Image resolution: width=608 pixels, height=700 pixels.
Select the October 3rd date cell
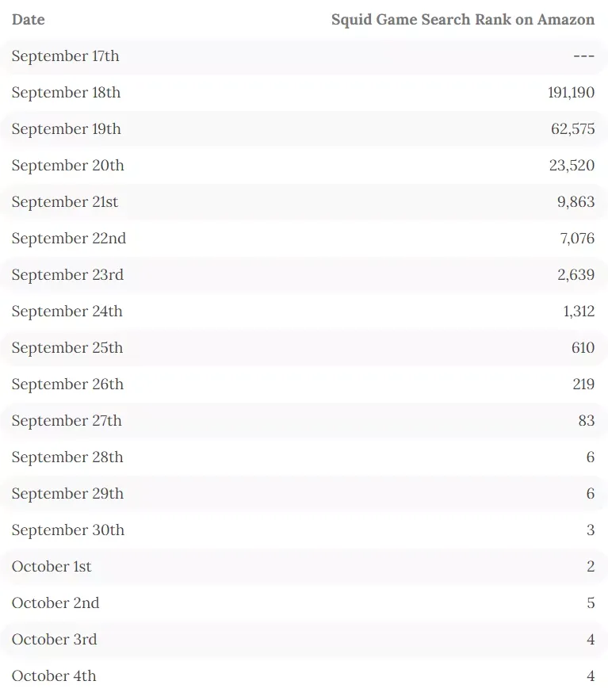54,639
